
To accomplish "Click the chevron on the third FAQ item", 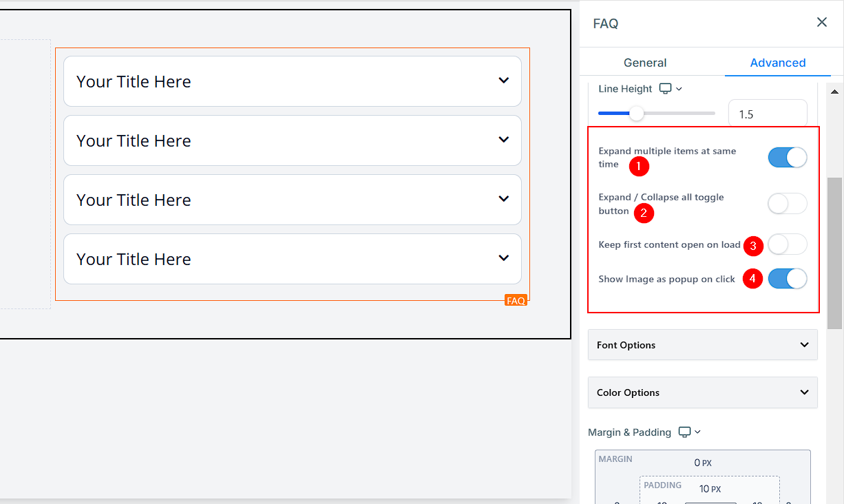I will 503,199.
